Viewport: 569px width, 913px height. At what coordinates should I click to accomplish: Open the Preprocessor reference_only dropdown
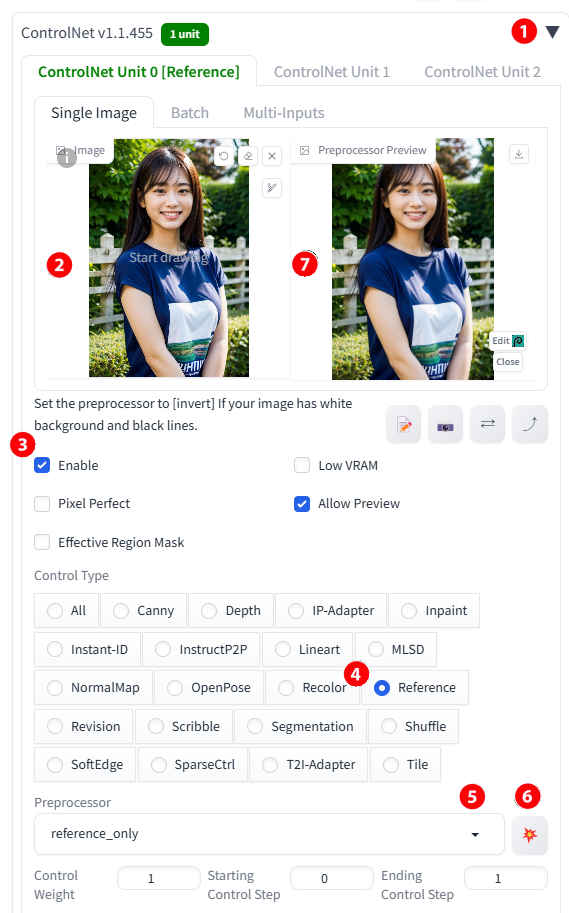click(269, 834)
